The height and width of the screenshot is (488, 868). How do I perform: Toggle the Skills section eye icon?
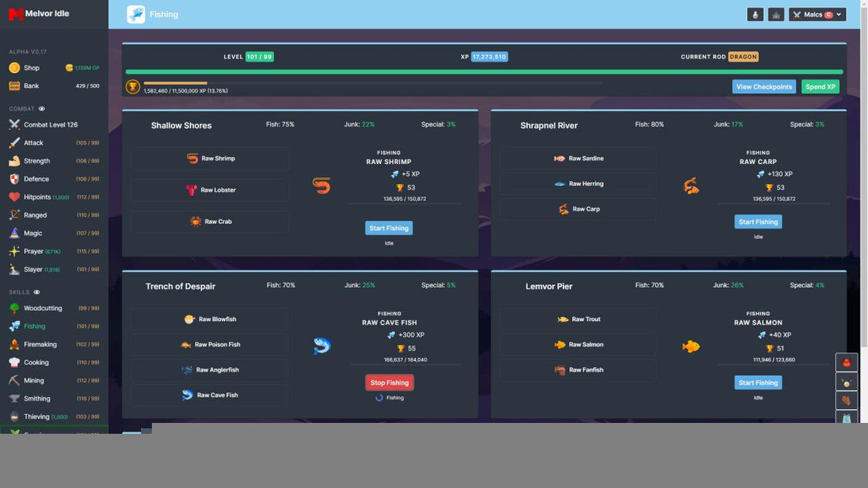tap(37, 292)
